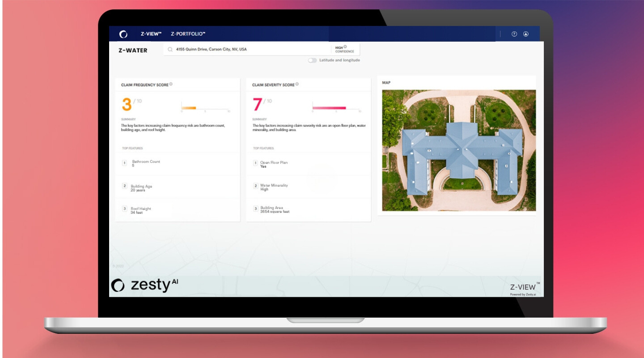Click info icon beside High Confidence label
The height and width of the screenshot is (358, 644).
(x=345, y=47)
